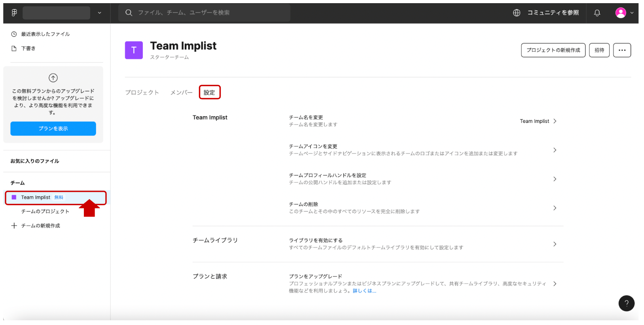
Task: Click the clock icon for recent files
Action: coord(14,34)
